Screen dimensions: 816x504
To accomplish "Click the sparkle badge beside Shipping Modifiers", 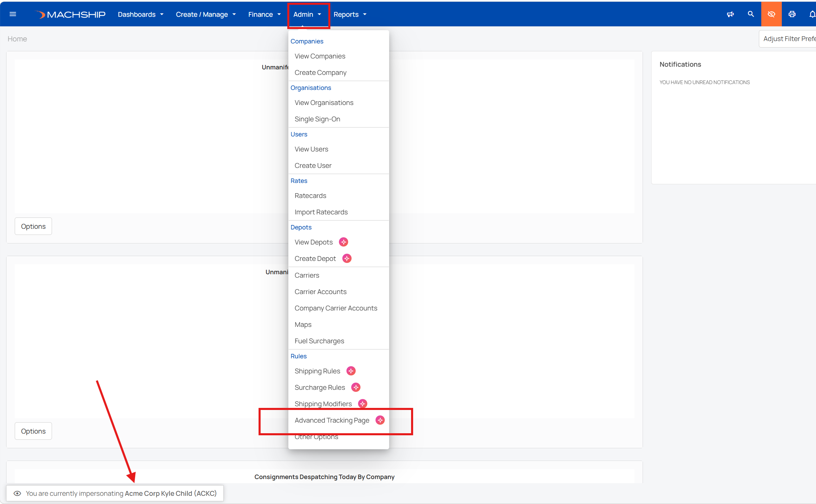I will click(363, 404).
